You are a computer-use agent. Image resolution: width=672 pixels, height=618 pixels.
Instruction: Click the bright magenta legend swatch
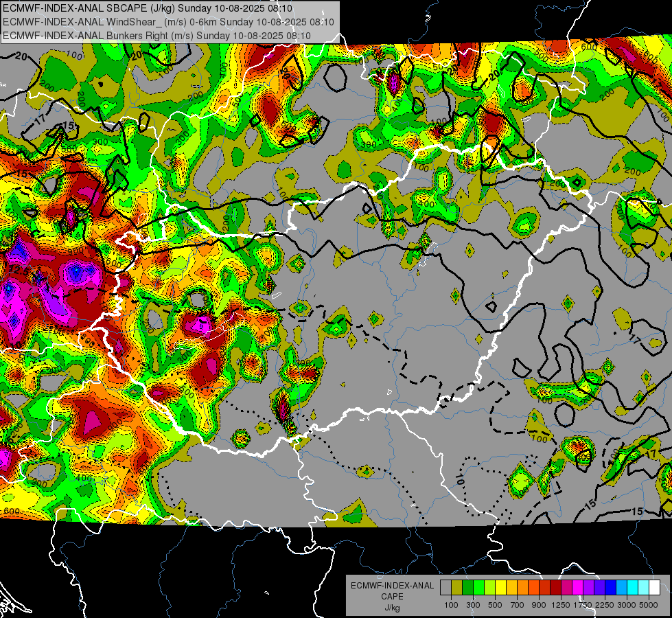578,588
